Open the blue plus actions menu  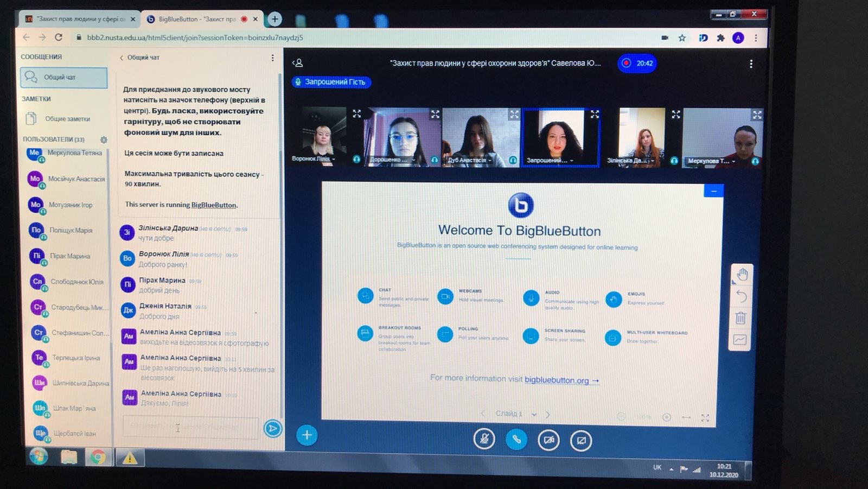point(307,435)
